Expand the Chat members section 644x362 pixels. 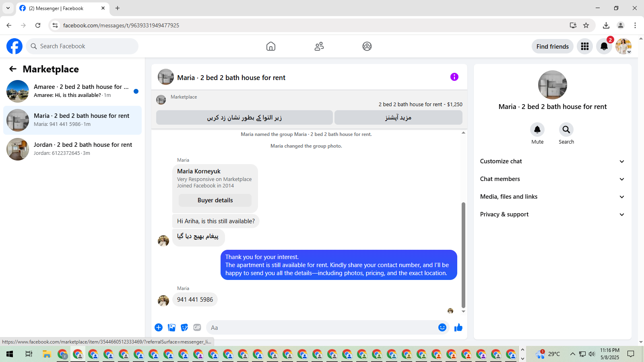[x=553, y=179]
